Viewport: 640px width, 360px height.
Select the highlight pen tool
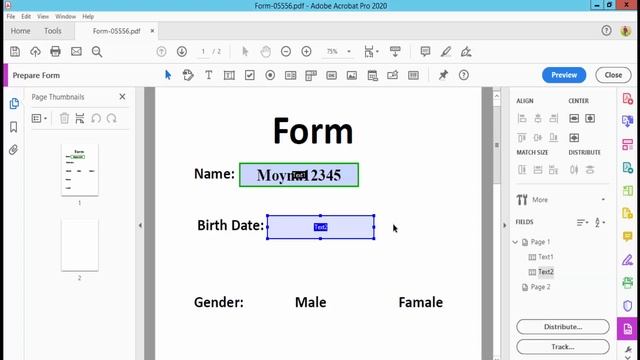click(x=446, y=51)
